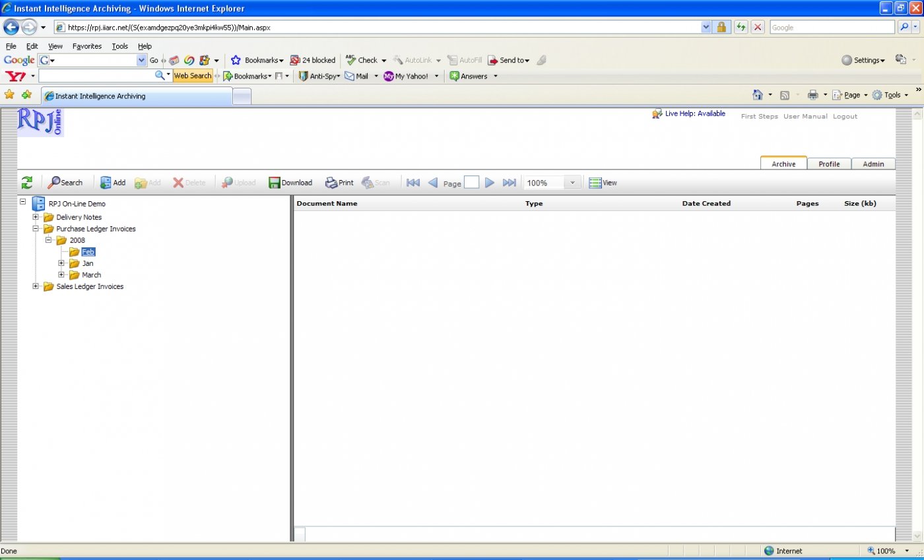Image resolution: width=924 pixels, height=560 pixels.
Task: Switch to the Profile tab
Action: tap(829, 164)
